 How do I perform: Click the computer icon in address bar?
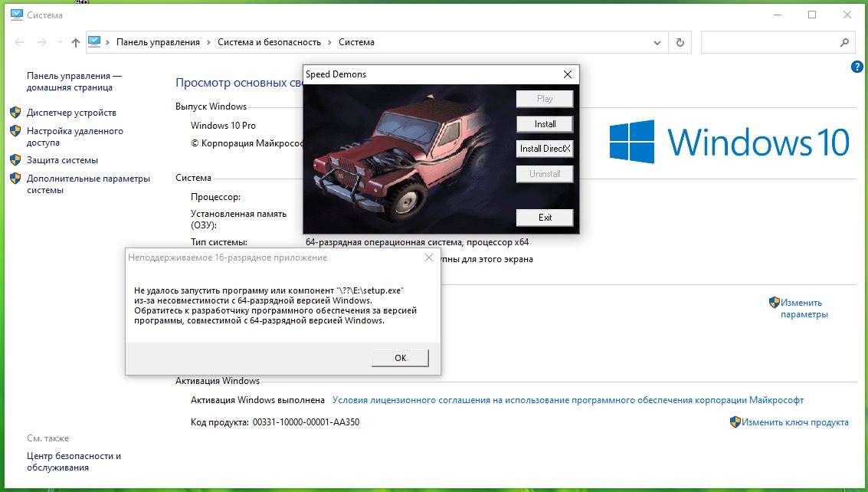(x=95, y=42)
